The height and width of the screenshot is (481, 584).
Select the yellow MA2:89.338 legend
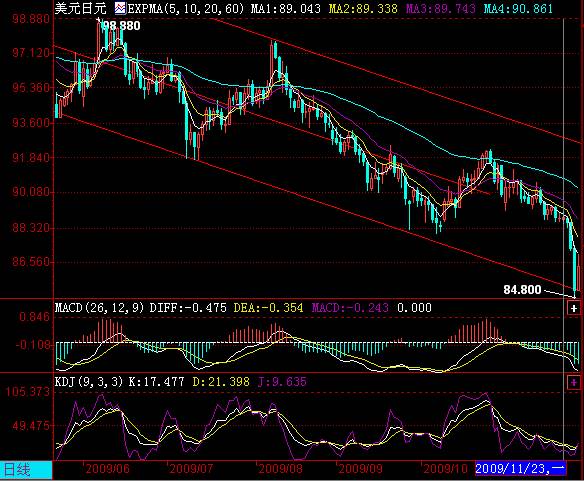363,8
